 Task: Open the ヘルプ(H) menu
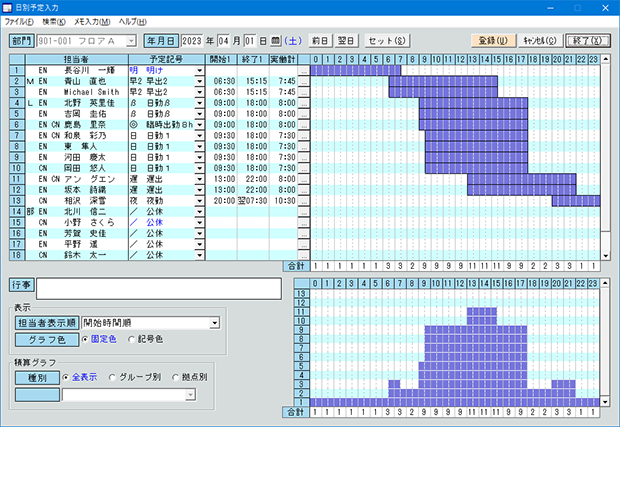point(133,22)
